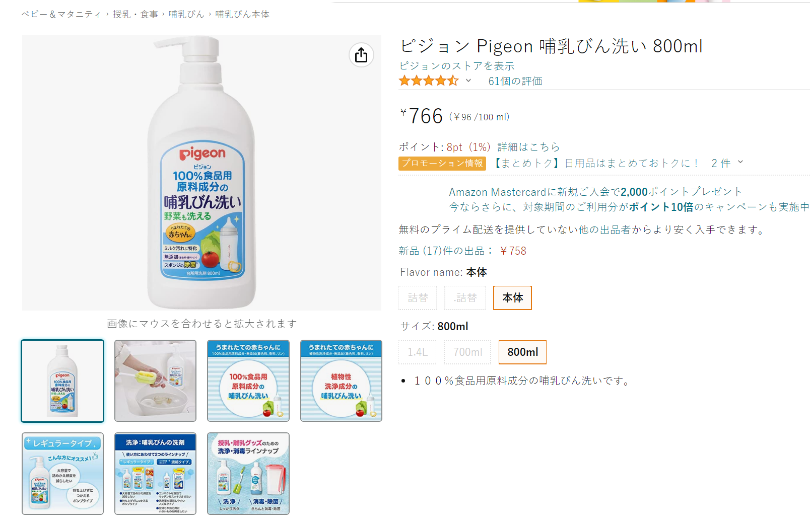
Task: Open the 61個の評価 reviews link
Action: [515, 81]
